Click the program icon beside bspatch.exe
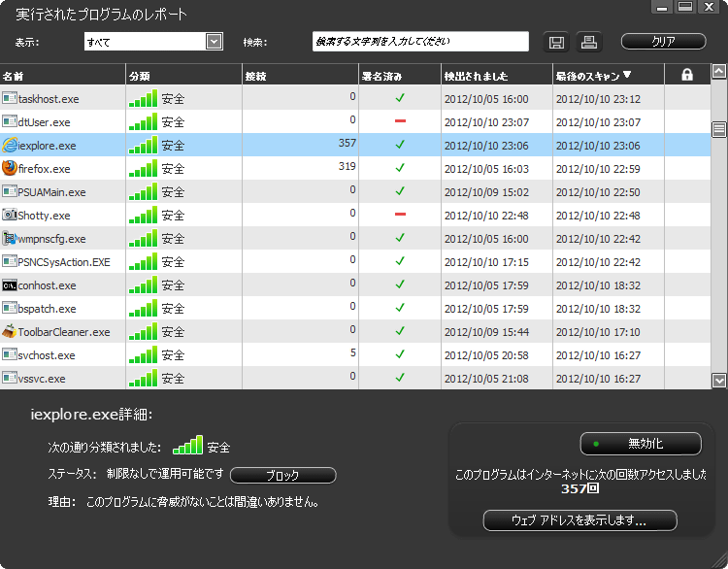The height and width of the screenshot is (569, 728). click(10, 308)
